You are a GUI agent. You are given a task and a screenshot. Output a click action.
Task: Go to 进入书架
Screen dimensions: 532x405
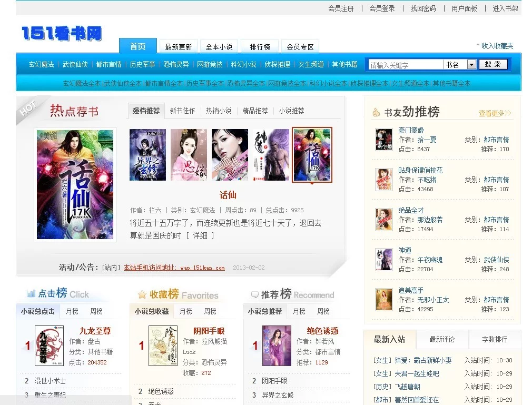click(x=505, y=9)
